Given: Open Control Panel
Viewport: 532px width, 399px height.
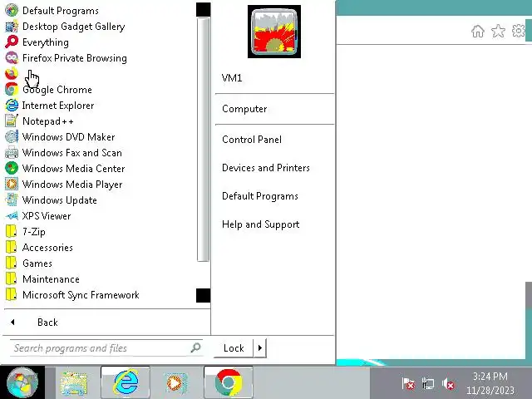Looking at the screenshot, I should pyautogui.click(x=252, y=140).
